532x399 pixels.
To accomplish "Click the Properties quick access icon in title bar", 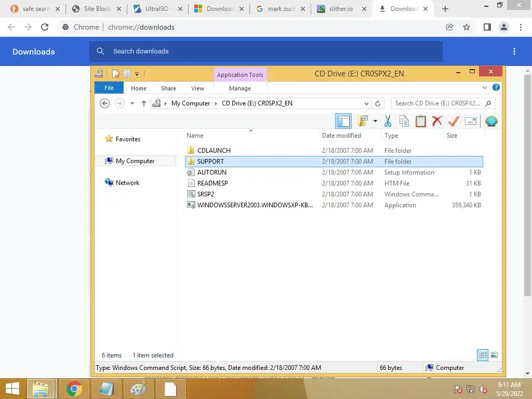I will coord(116,74).
